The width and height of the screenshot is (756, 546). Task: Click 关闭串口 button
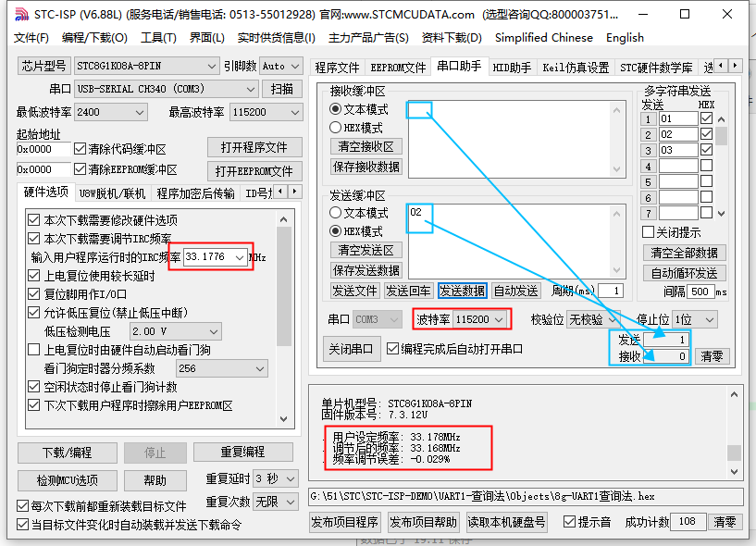tap(351, 349)
